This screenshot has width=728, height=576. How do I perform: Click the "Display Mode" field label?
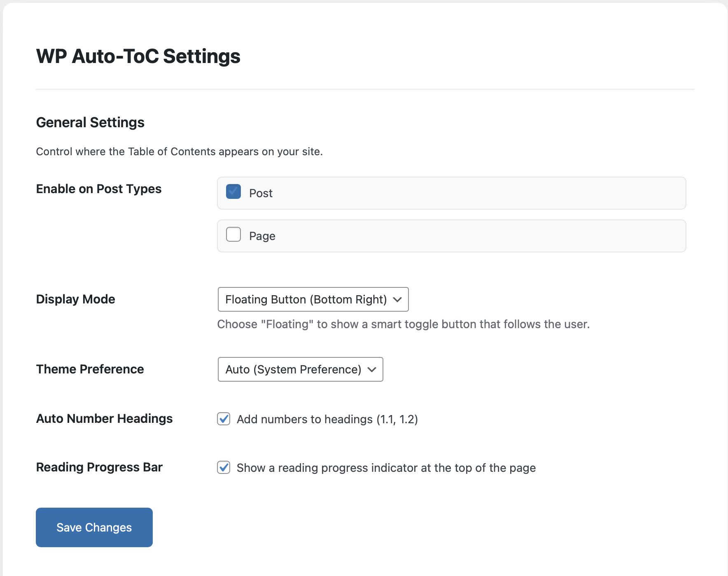[x=75, y=299]
